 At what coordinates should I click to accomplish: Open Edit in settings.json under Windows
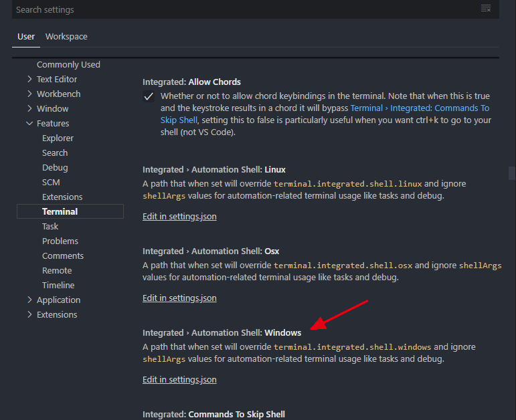pyautogui.click(x=179, y=380)
